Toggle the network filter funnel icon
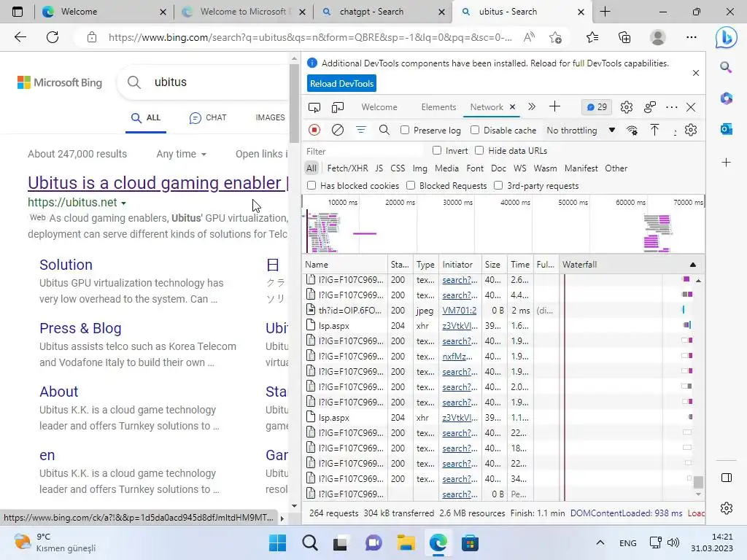Image resolution: width=747 pixels, height=560 pixels. pyautogui.click(x=360, y=130)
